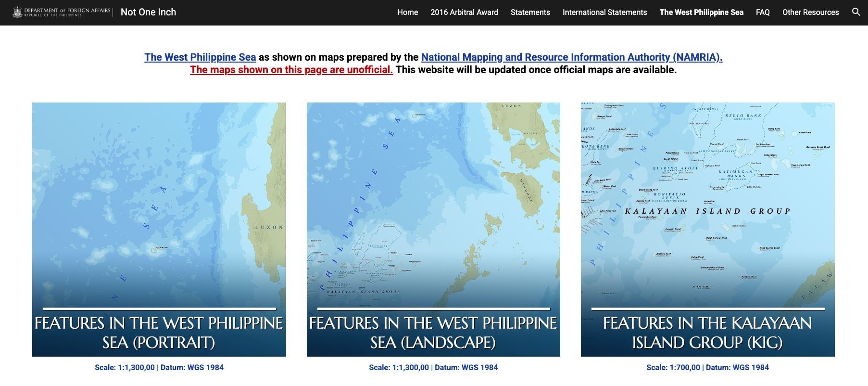Click the scale caption under the Landscape map
The width and height of the screenshot is (868, 386).
click(433, 368)
